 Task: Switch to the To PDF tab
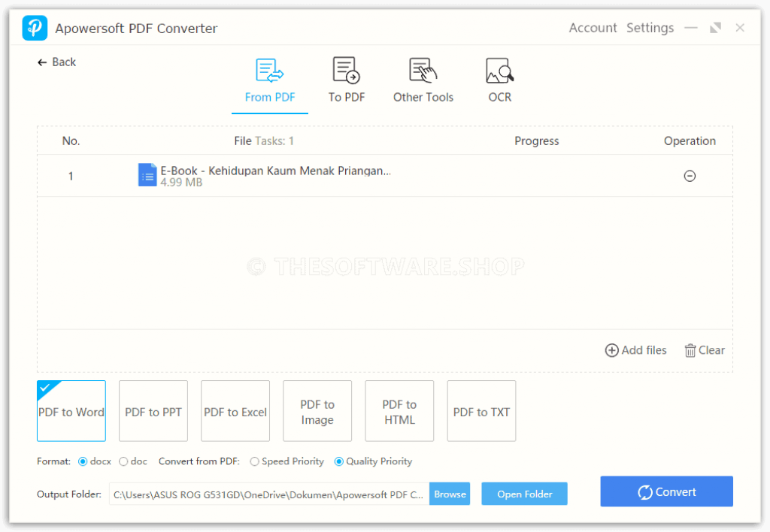pos(346,81)
